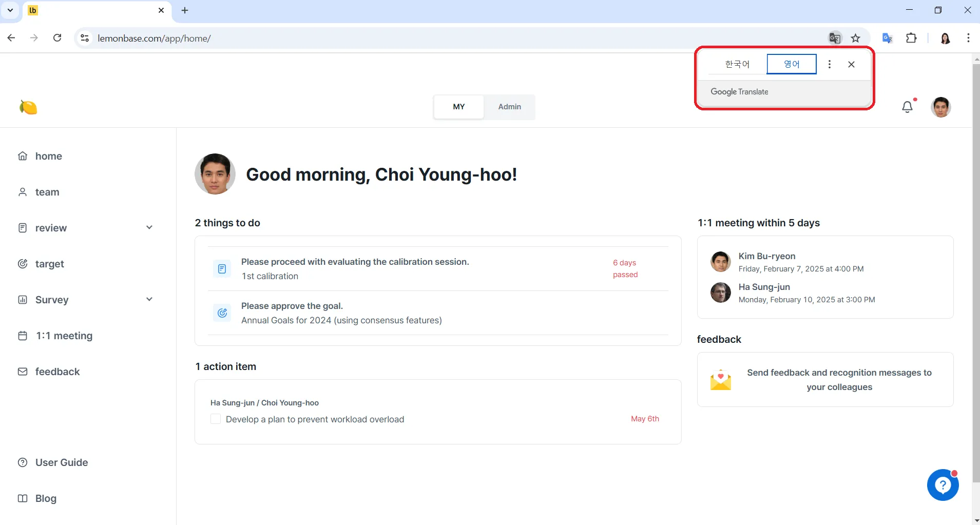Open translate options three-dot menu

point(829,64)
